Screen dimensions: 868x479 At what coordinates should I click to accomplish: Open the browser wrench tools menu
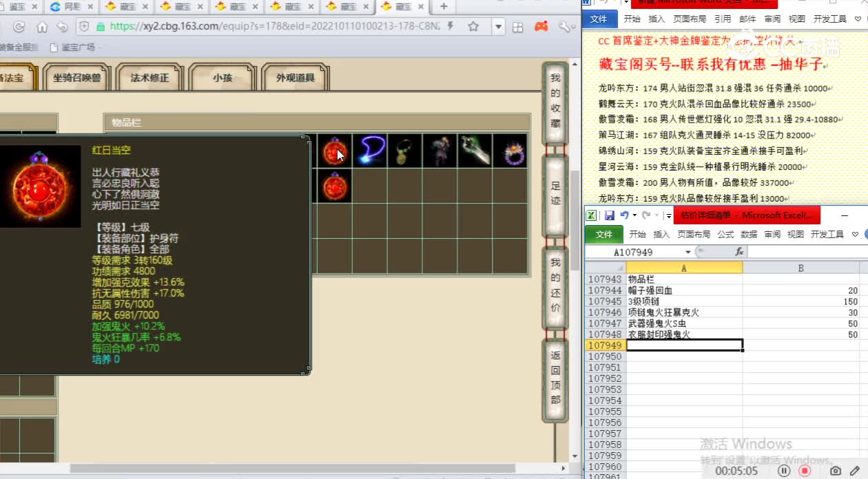[x=564, y=26]
